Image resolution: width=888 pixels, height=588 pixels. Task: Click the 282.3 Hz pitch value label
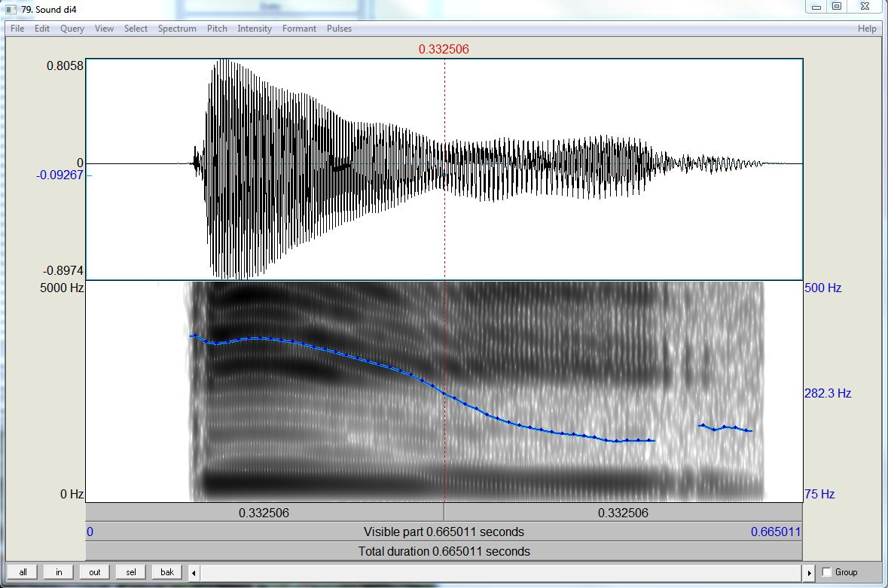pos(828,393)
